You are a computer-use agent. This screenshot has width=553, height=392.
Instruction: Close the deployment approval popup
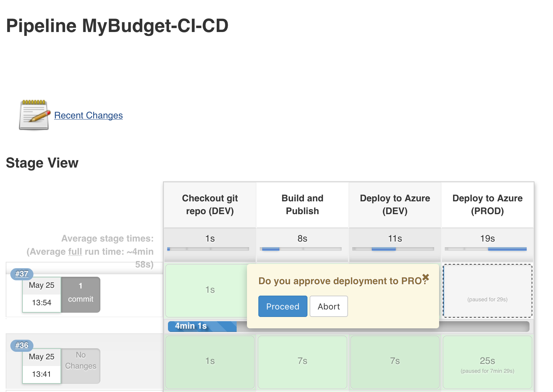(426, 277)
